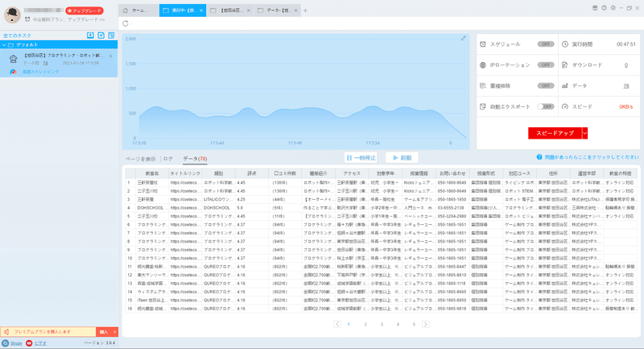Viewport: 644px width, 349px height.
Task: Click the third task-list icon beside 全てのタスク
Action: point(111,35)
